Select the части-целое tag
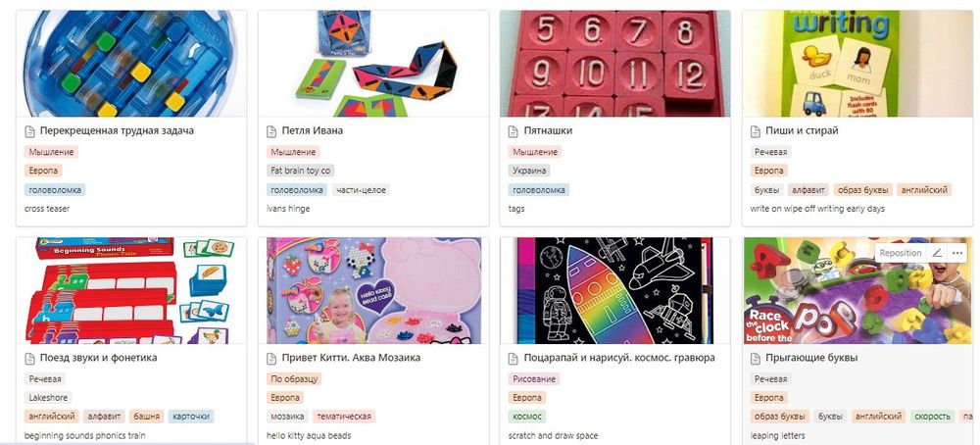 (361, 189)
